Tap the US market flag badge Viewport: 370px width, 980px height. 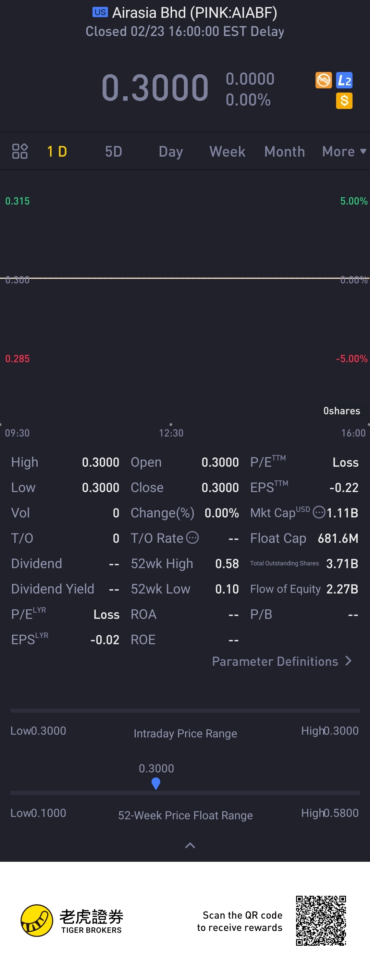click(100, 12)
